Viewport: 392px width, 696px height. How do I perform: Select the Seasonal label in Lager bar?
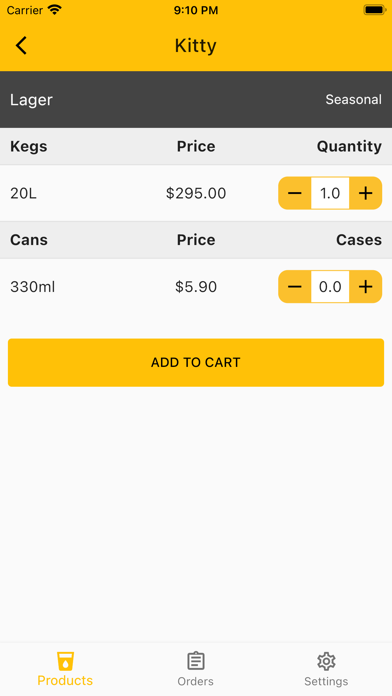353,99
